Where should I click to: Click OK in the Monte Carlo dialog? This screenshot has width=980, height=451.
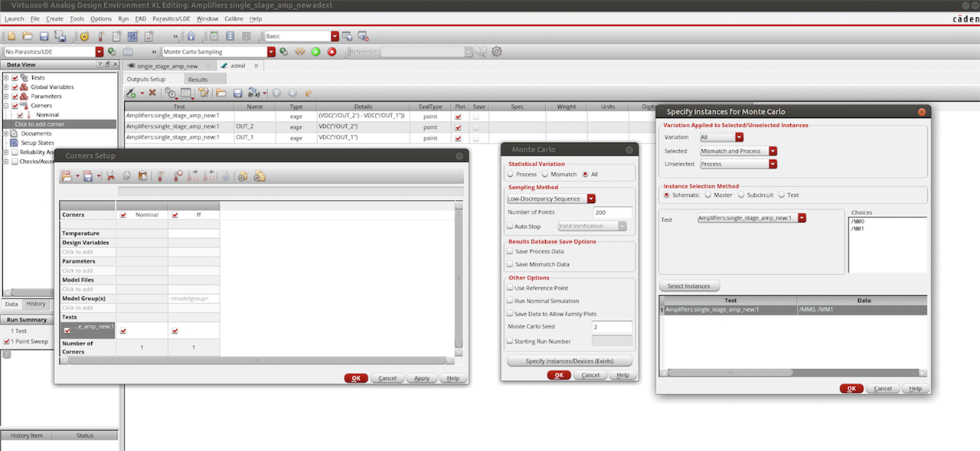(x=558, y=375)
